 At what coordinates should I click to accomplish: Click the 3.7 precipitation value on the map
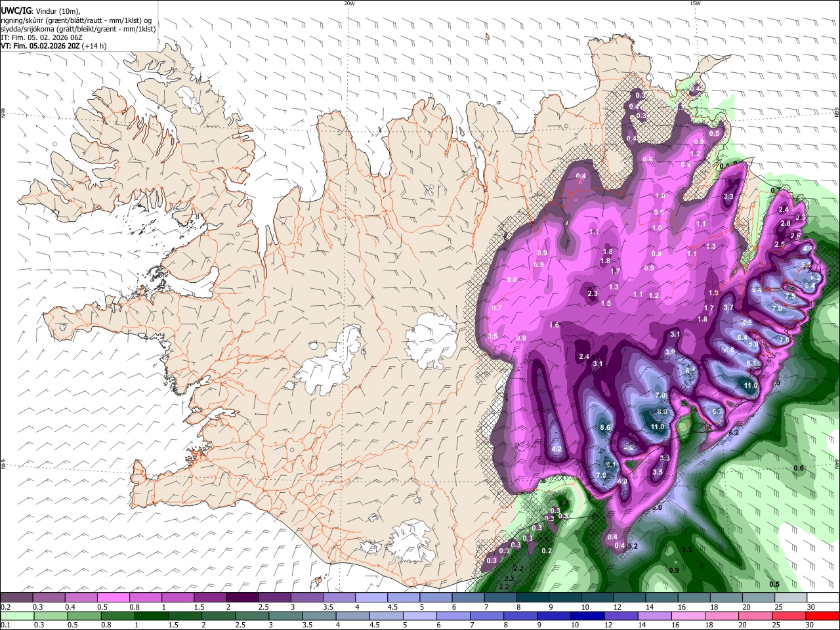click(728, 308)
